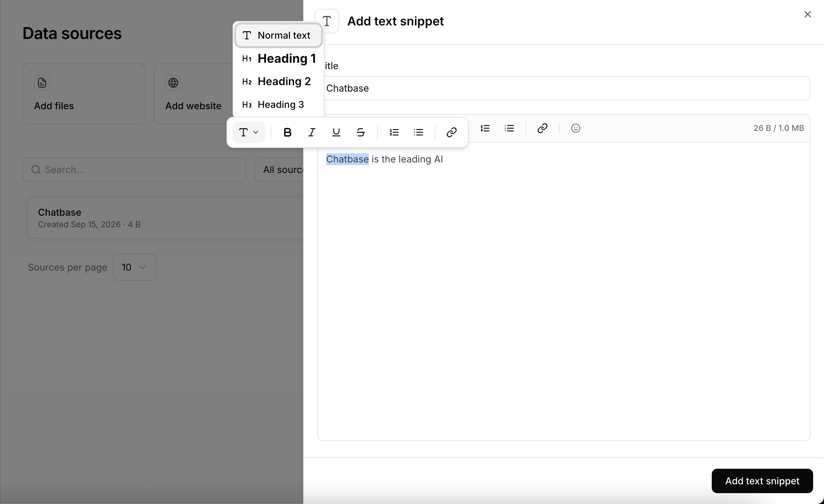This screenshot has height=504, width=824.
Task: Open Sources per page dropdown
Action: (x=135, y=267)
